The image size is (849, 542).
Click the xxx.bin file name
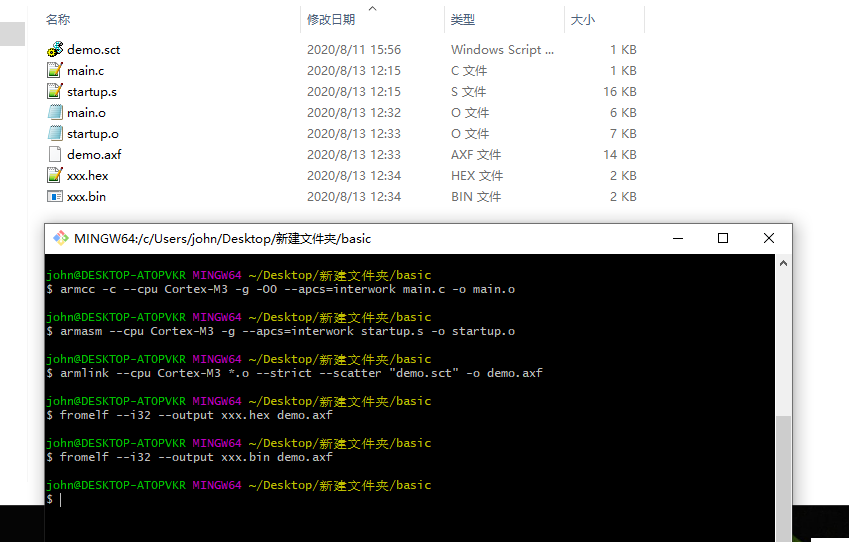coord(87,197)
